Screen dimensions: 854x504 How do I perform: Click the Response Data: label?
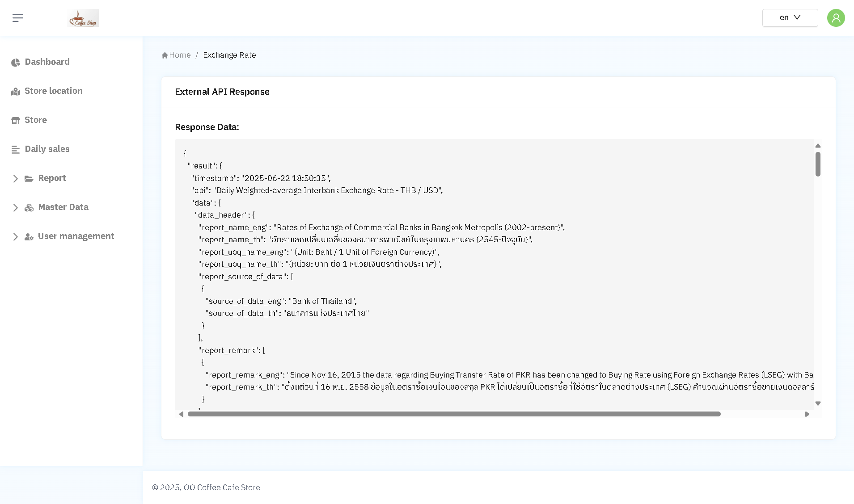click(x=207, y=127)
